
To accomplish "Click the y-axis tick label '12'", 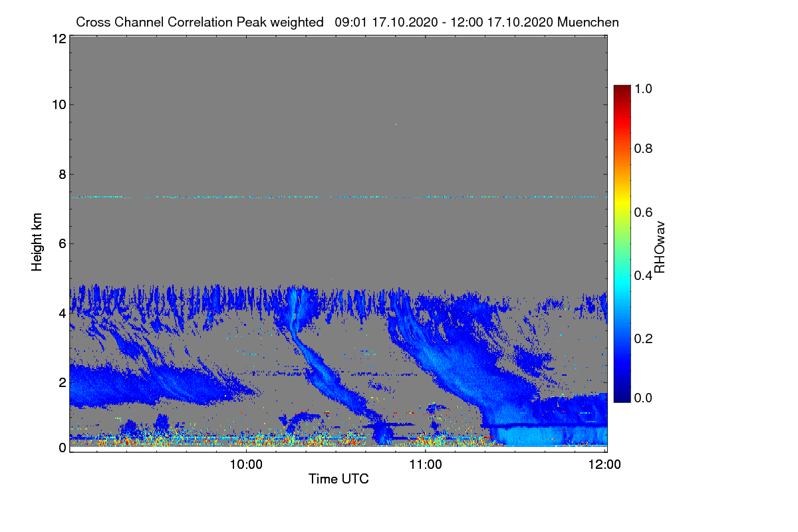I will click(x=58, y=39).
